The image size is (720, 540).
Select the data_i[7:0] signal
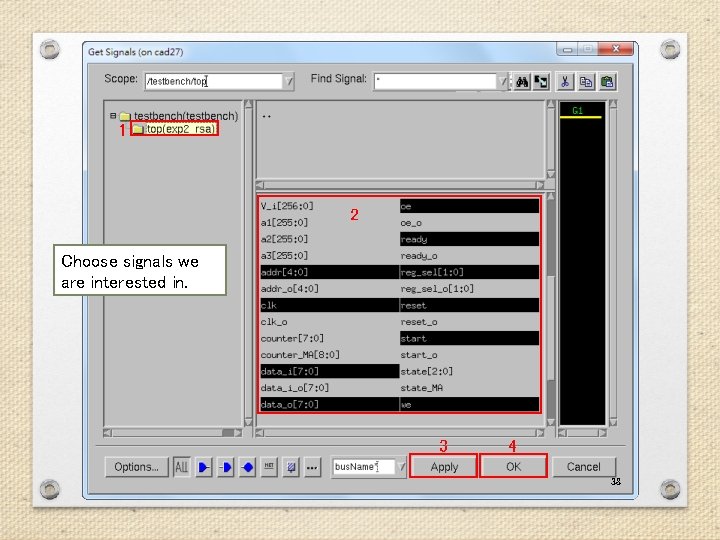(330, 371)
